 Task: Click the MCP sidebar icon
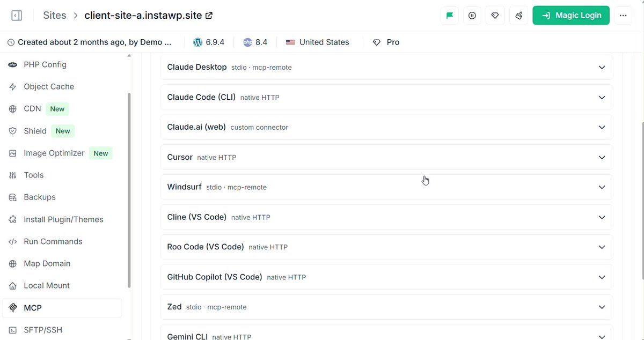tap(13, 308)
